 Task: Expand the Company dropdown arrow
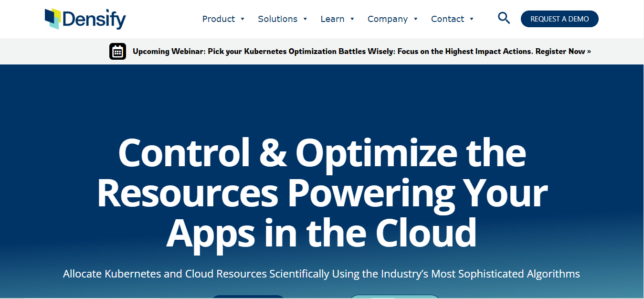point(415,19)
